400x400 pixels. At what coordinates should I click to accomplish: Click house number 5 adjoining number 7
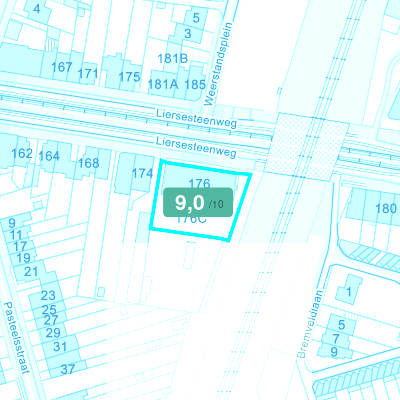click(342, 324)
